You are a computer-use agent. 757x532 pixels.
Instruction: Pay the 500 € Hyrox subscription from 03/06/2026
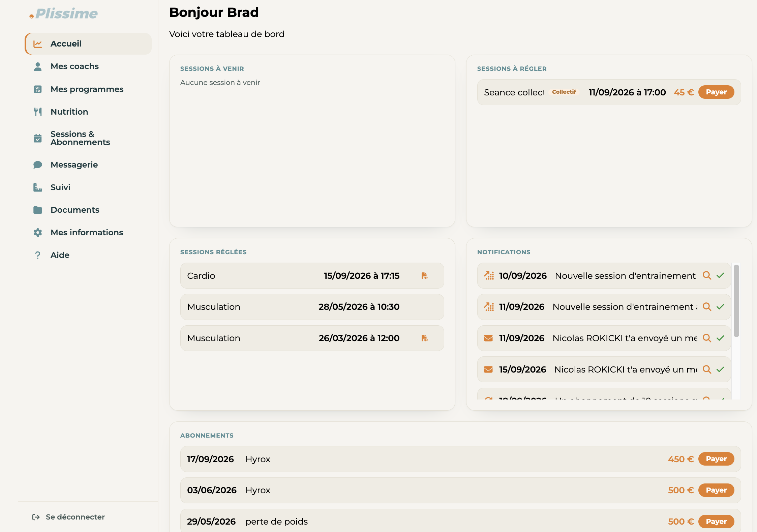[x=716, y=490]
